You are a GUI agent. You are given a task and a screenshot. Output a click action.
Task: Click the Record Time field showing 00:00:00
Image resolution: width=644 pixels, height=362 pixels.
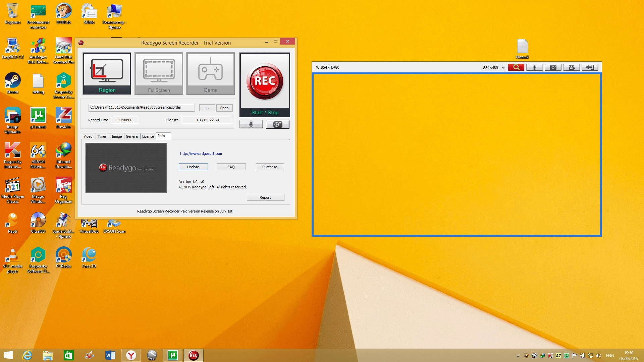pos(125,120)
